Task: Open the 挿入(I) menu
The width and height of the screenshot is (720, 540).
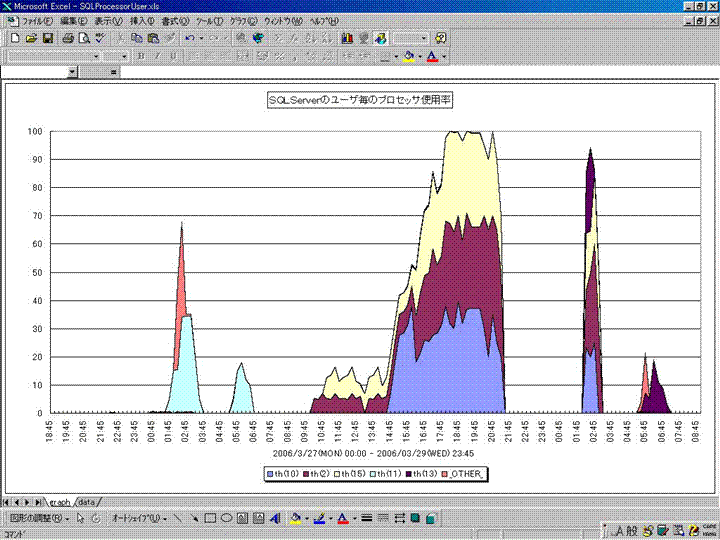Action: [x=142, y=21]
